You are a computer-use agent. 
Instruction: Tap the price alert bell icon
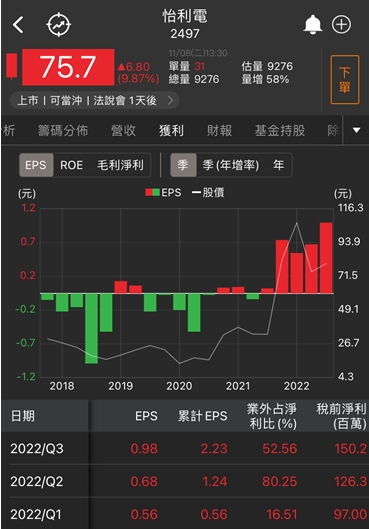[313, 25]
